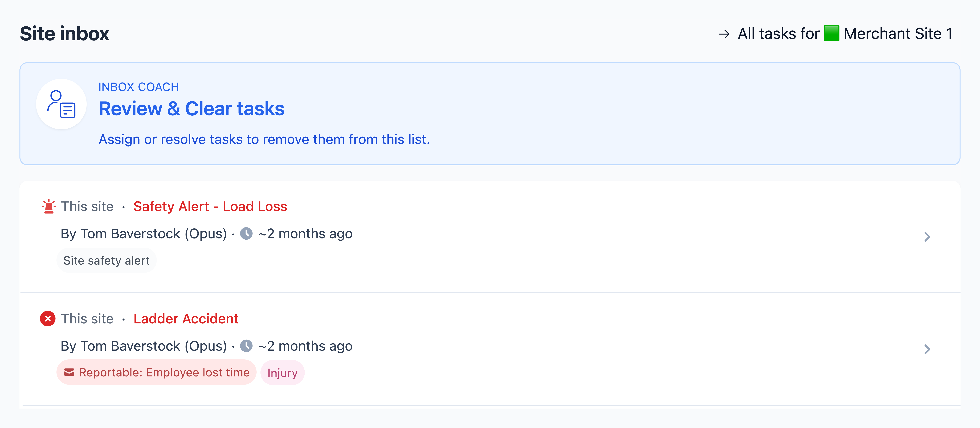Click the clock icon on Safety Alert row
Screen dimensions: 980x428
247,233
